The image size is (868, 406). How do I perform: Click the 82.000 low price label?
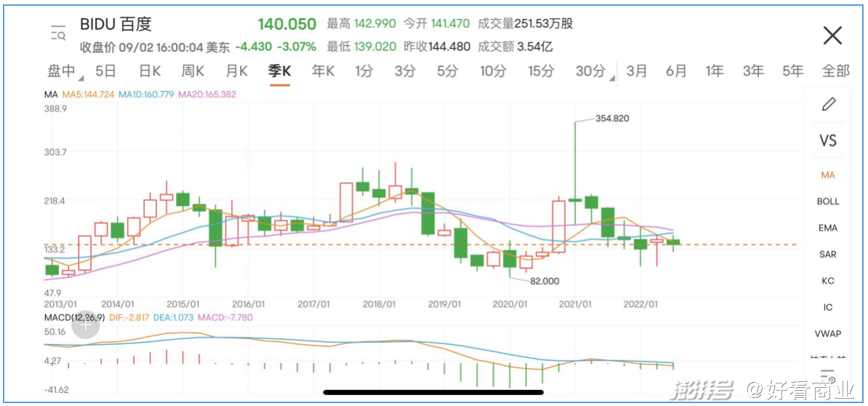(x=544, y=282)
